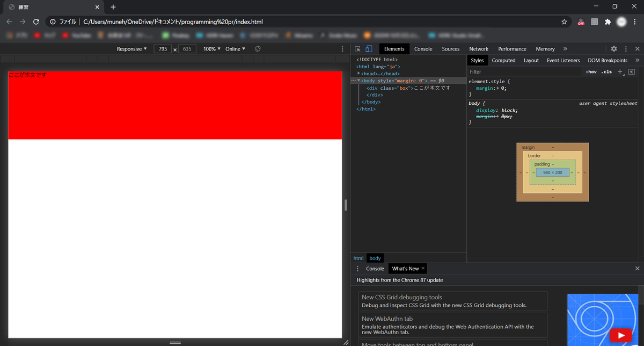Switch to the Console tab
The width and height of the screenshot is (644, 346).
coord(423,49)
